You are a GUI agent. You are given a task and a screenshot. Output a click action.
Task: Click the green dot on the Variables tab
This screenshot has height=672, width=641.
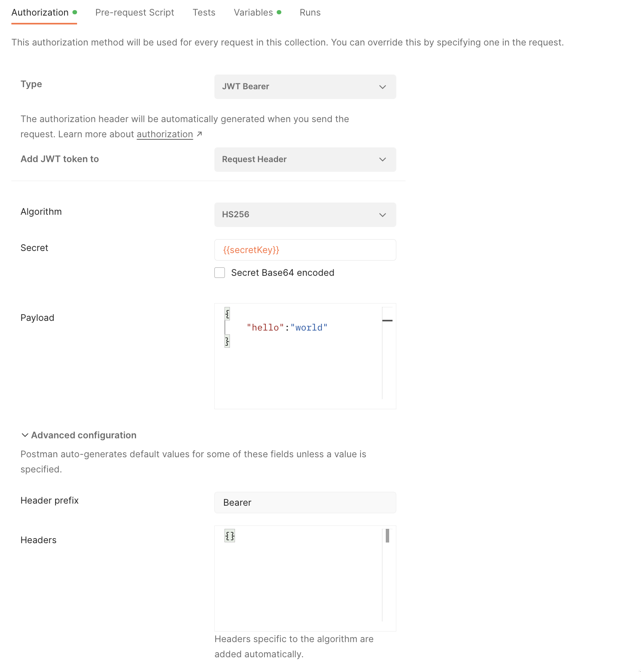click(x=279, y=12)
